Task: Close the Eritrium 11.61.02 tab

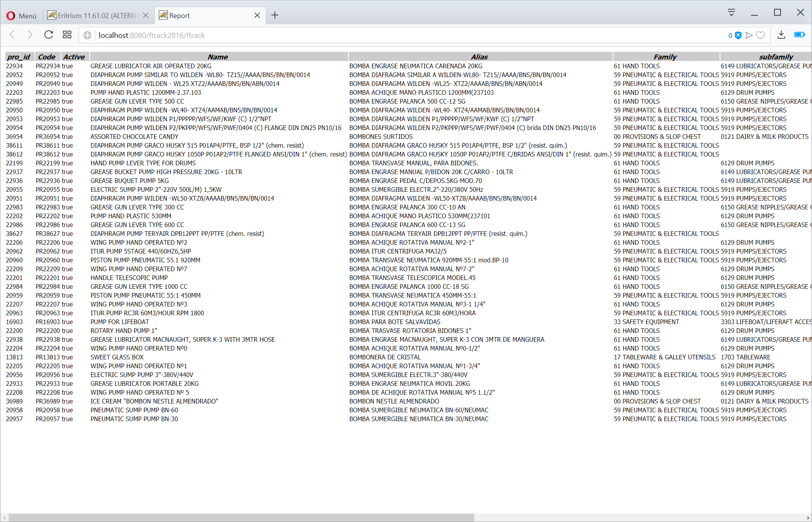Action: [x=146, y=15]
